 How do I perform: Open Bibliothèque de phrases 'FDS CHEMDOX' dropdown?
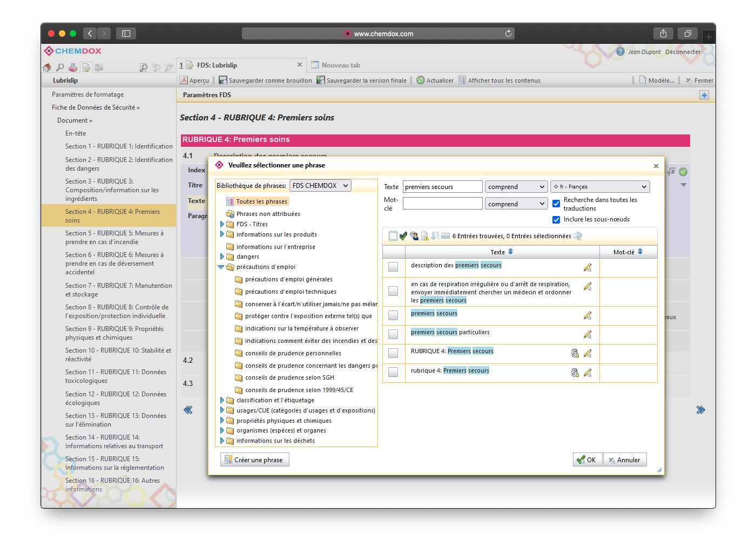tap(320, 186)
